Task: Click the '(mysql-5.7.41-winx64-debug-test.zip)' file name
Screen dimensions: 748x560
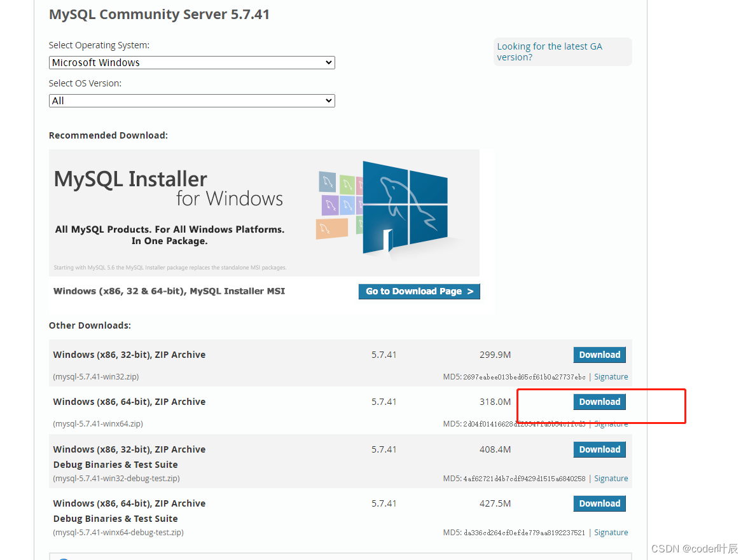Action: 118,533
